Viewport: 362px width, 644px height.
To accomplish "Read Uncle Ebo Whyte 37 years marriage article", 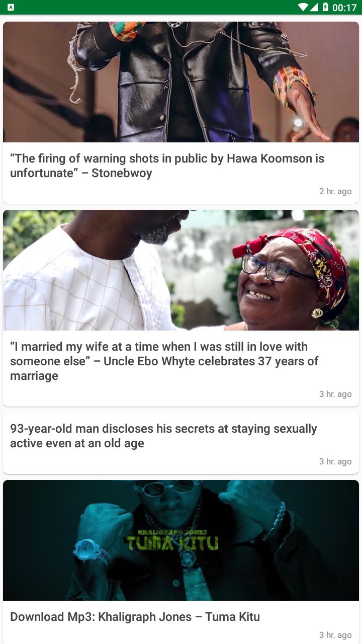I will [164, 361].
